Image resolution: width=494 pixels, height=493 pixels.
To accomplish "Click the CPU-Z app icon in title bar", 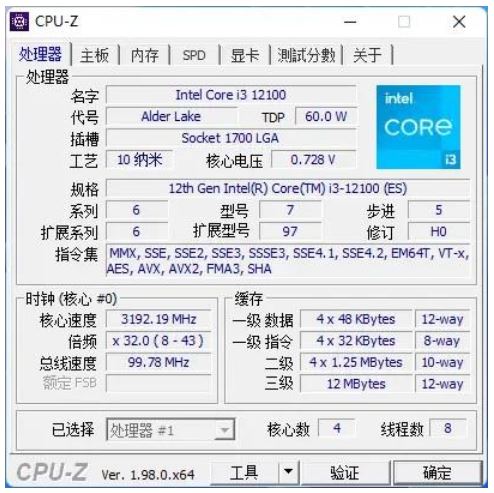I will (19, 21).
